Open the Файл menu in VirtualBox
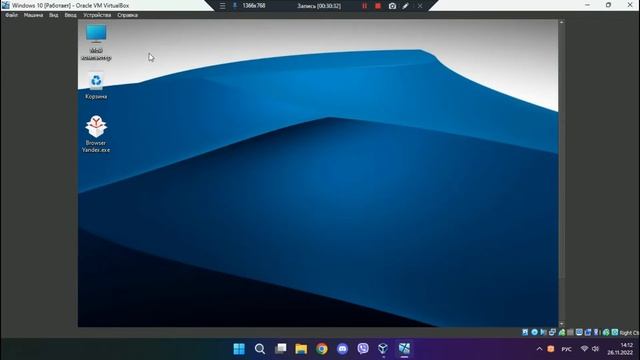 point(11,15)
